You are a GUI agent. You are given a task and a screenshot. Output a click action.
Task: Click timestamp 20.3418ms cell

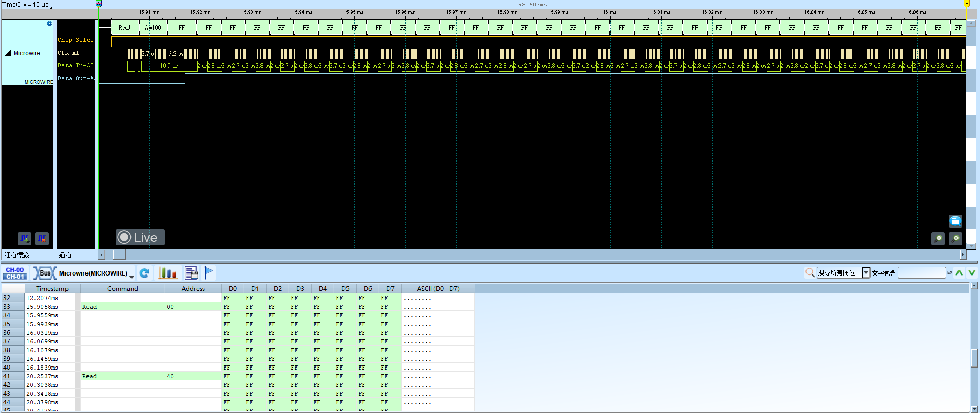pos(50,394)
